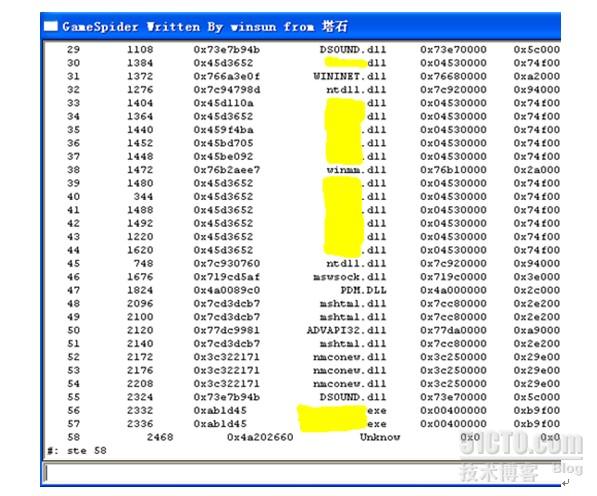Image resolution: width=597 pixels, height=496 pixels.
Task: Select address 0x459f4ba
Action: pyautogui.click(x=223, y=130)
